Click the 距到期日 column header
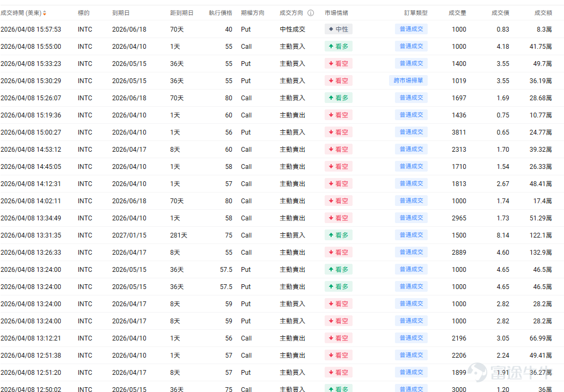 click(181, 13)
